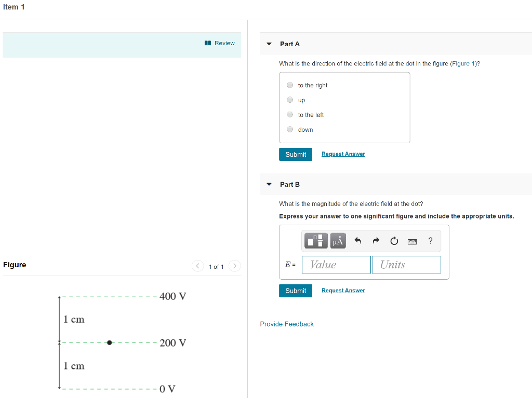The image size is (532, 398).
Task: Click the '200 V' label in figure
Action: tap(172, 343)
